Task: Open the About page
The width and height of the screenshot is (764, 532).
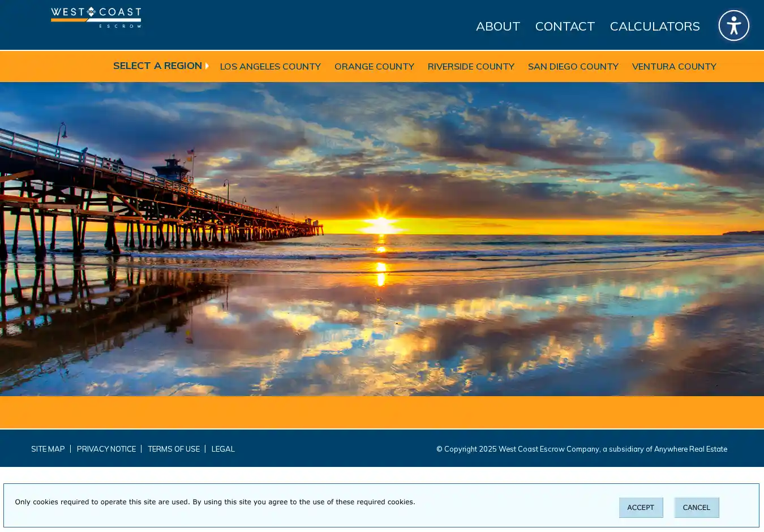Action: 497,26
